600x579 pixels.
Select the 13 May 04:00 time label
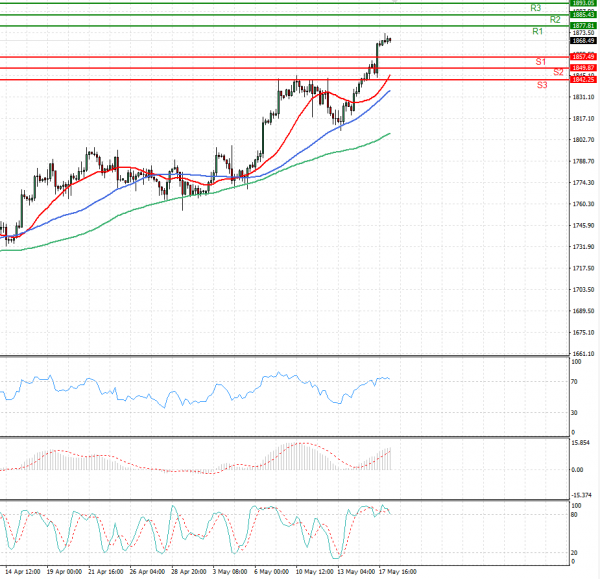356,572
